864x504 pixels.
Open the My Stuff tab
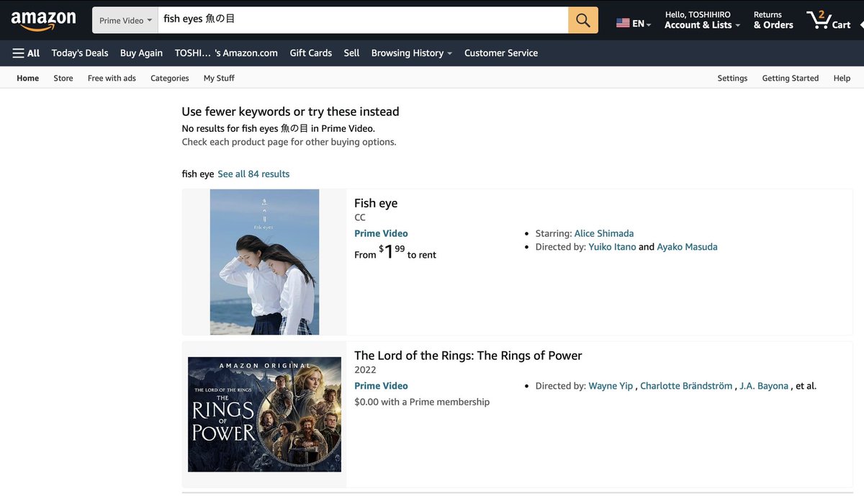(219, 78)
